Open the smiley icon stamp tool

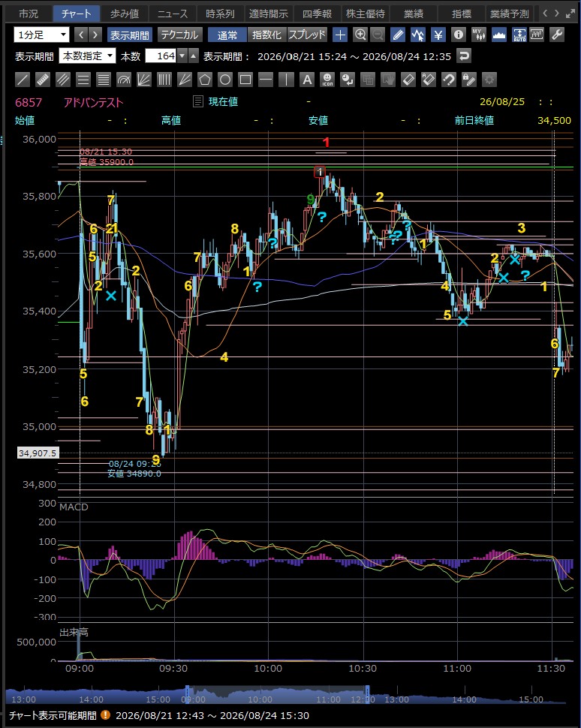[x=327, y=80]
